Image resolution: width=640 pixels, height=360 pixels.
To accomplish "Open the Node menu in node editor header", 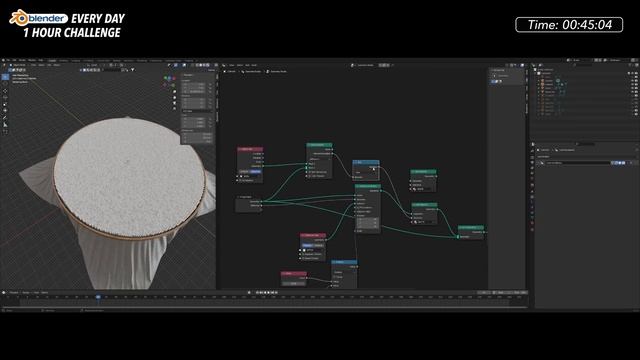I will 254,65.
